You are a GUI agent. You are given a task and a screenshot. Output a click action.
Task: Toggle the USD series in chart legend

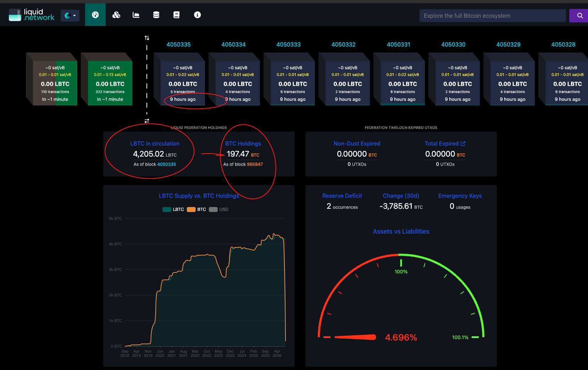pyautogui.click(x=218, y=210)
